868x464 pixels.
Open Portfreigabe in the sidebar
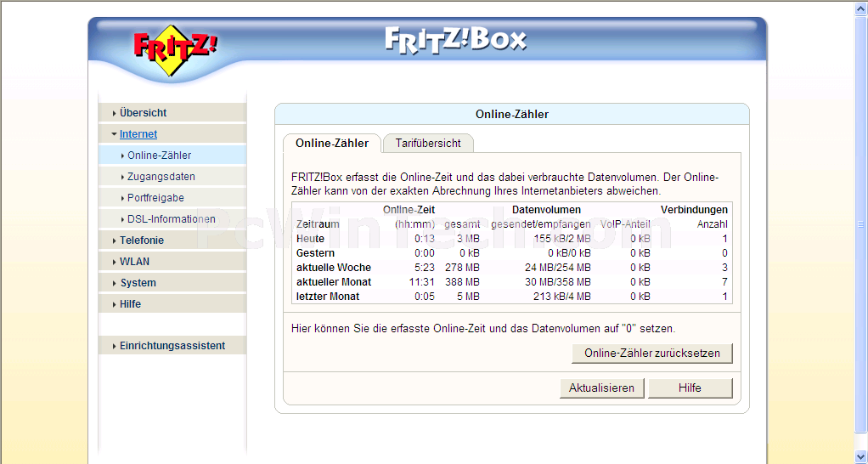172,198
